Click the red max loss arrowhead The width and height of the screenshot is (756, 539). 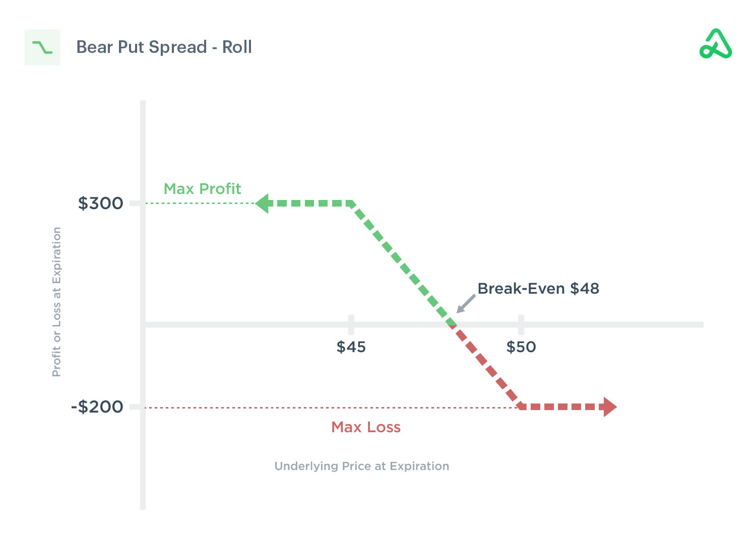(609, 407)
